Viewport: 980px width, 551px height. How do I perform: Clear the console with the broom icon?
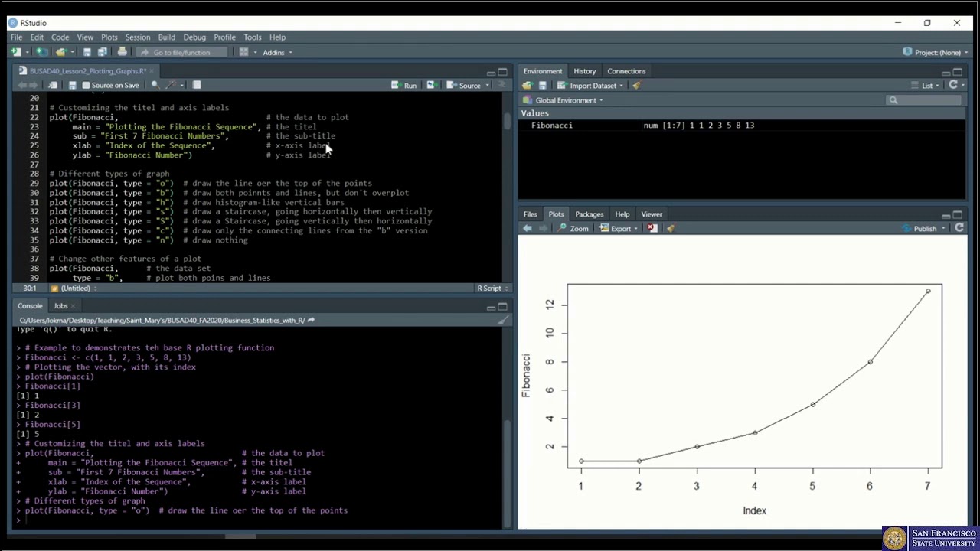tap(503, 321)
